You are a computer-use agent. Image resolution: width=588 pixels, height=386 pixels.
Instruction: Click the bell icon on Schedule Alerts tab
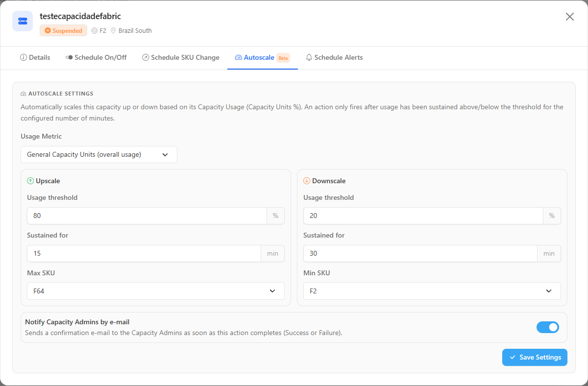click(309, 57)
